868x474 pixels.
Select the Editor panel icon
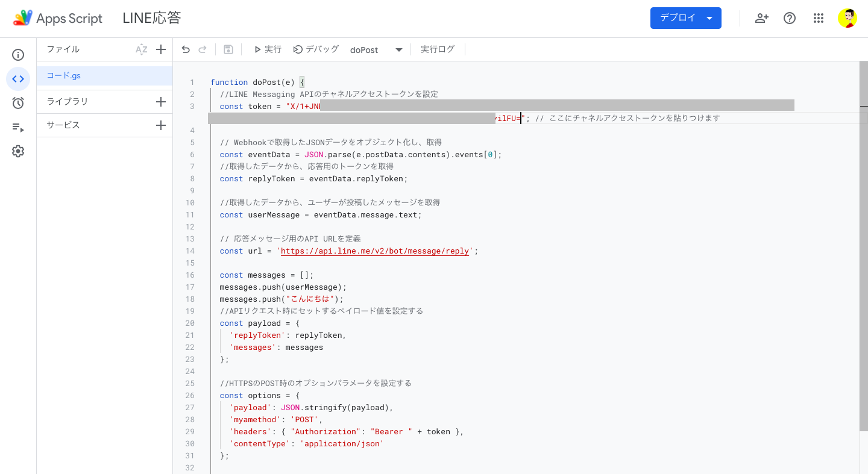[17, 78]
